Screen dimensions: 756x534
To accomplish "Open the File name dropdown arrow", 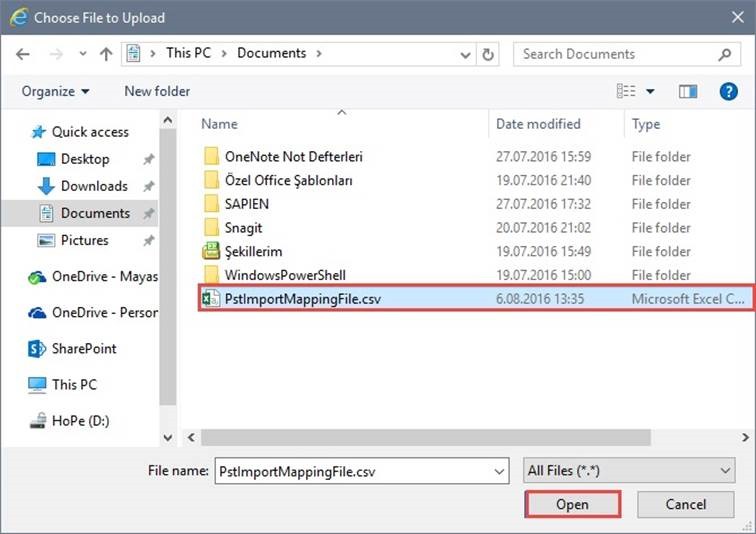I will point(500,471).
